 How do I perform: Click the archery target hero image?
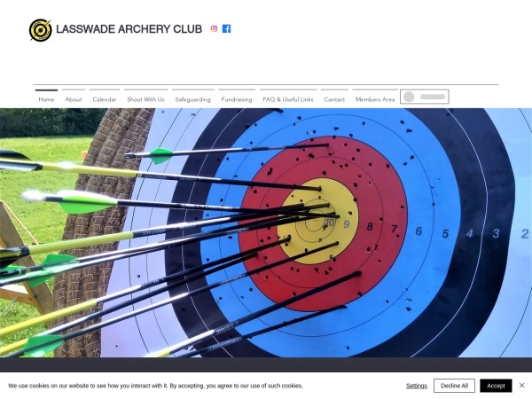tap(266, 232)
